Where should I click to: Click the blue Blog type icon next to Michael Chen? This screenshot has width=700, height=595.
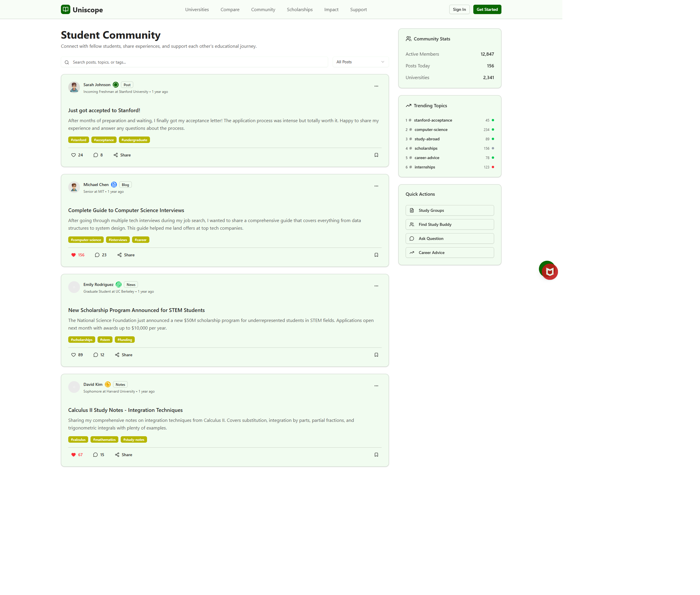[x=114, y=185]
